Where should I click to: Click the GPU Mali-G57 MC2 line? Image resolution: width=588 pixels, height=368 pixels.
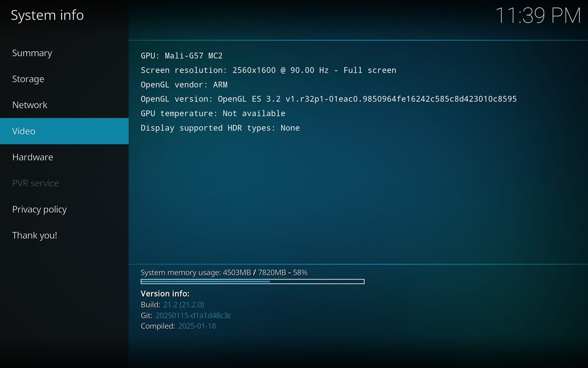[181, 56]
